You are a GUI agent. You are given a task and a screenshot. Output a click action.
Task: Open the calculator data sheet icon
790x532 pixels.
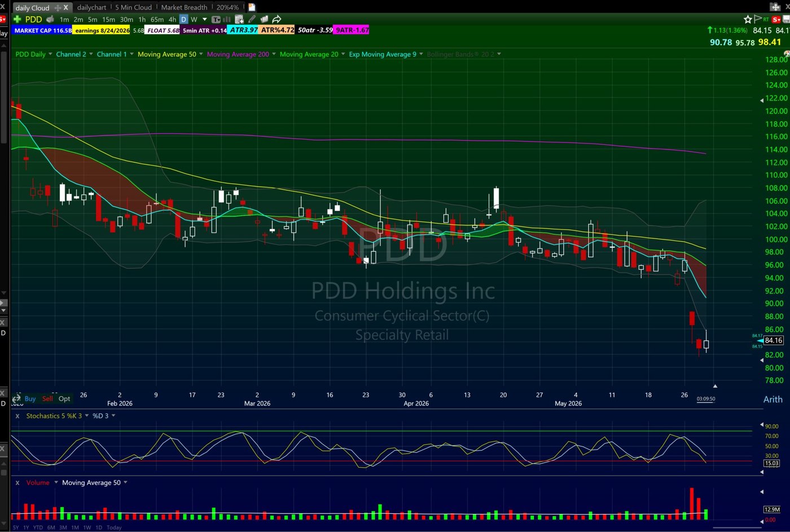click(x=239, y=19)
